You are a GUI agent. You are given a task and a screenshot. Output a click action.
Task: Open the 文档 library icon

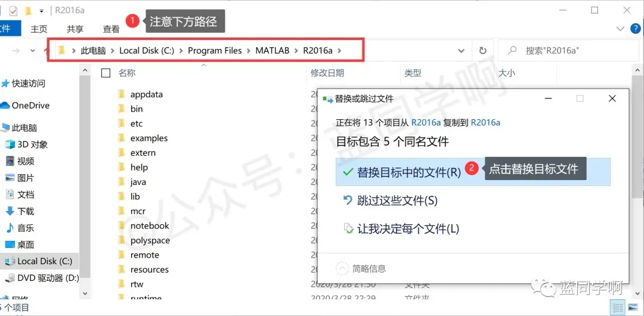pyautogui.click(x=10, y=195)
